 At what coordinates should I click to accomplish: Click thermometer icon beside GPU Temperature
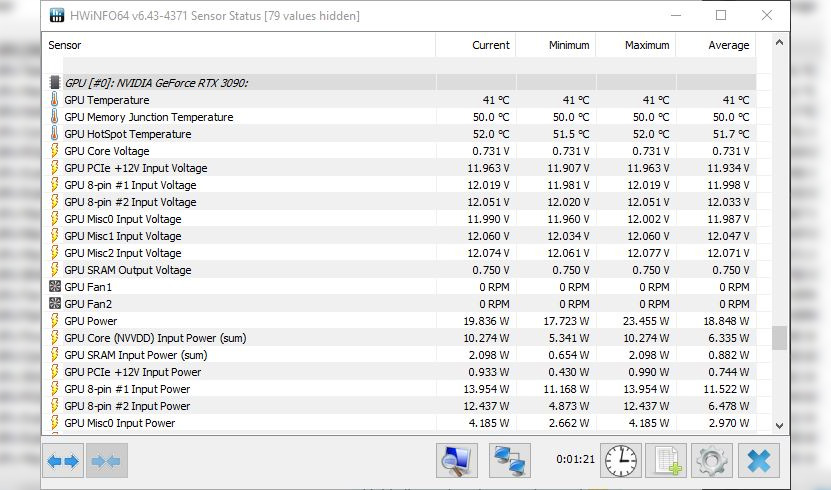point(54,100)
